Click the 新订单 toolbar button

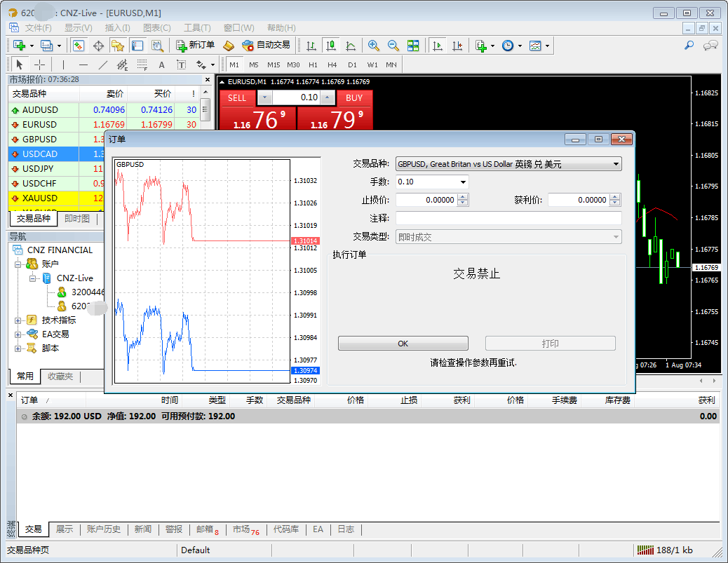click(x=196, y=46)
